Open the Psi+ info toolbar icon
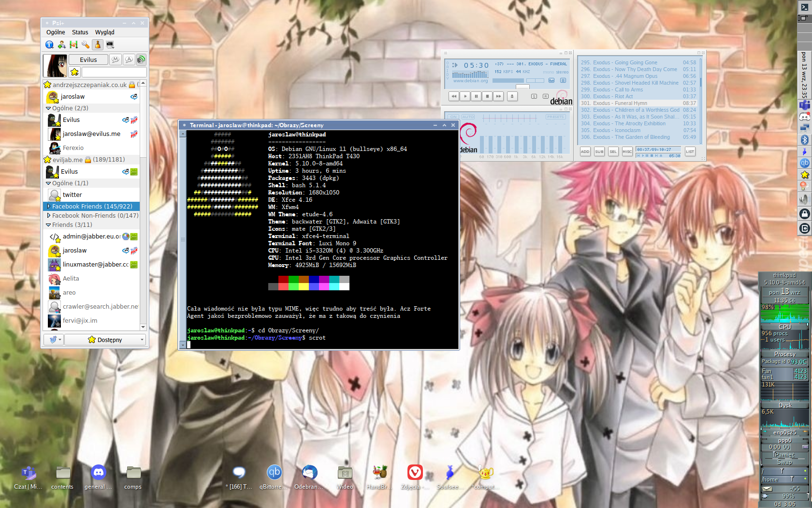Viewport: 812px width, 508px height. [49, 45]
